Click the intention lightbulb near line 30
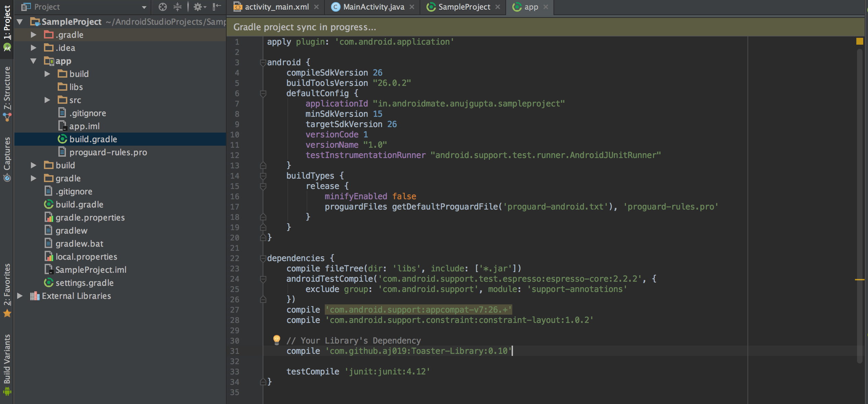Screen dimensions: 868x404 pos(276,340)
